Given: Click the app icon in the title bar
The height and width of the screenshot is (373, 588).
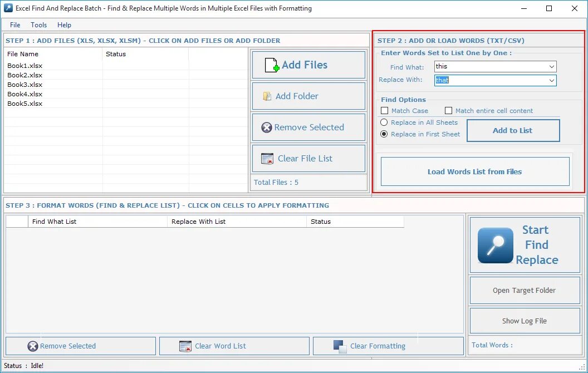Looking at the screenshot, I should pyautogui.click(x=8, y=8).
